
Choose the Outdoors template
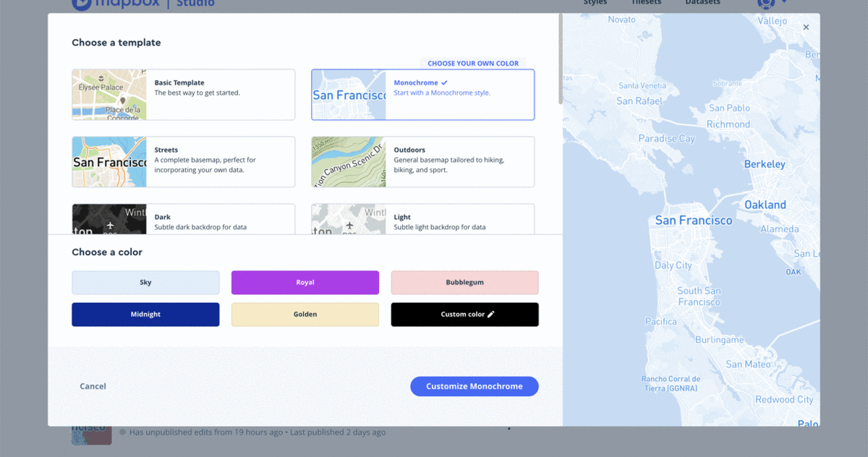point(422,161)
